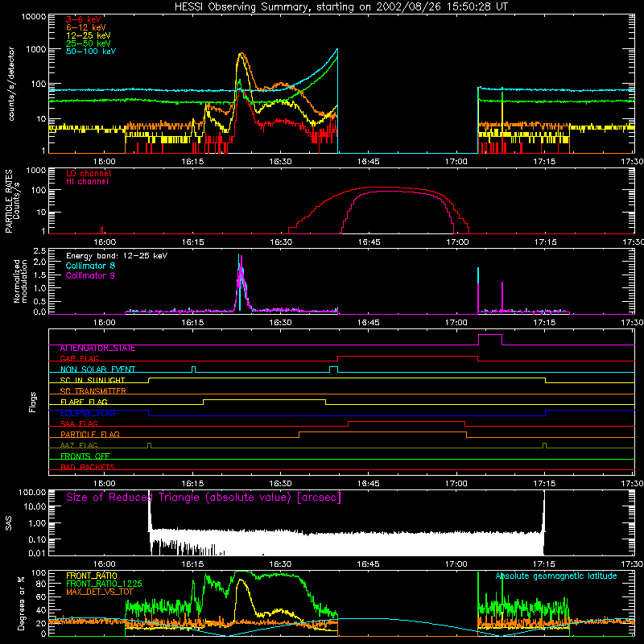This screenshot has height=644, width=644.
Task: Click the counts/s/detector axis label
Action: click(11, 84)
